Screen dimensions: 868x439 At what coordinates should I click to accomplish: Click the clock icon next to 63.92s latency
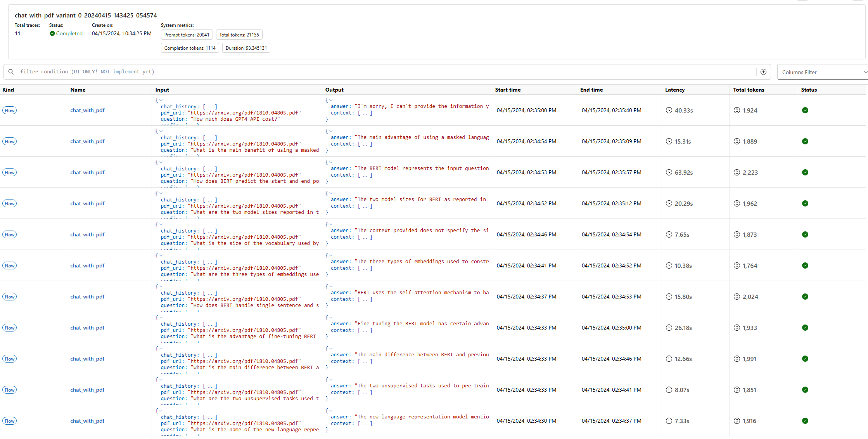pos(669,172)
